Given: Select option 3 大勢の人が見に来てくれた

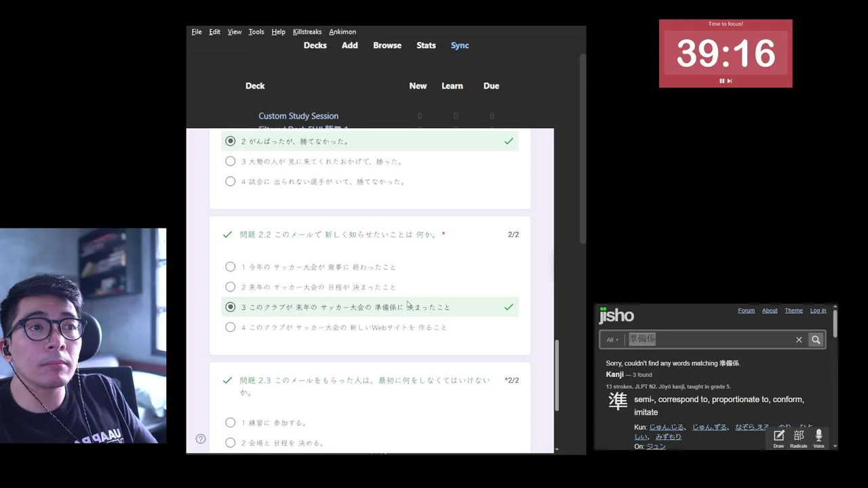Looking at the screenshot, I should pos(231,161).
